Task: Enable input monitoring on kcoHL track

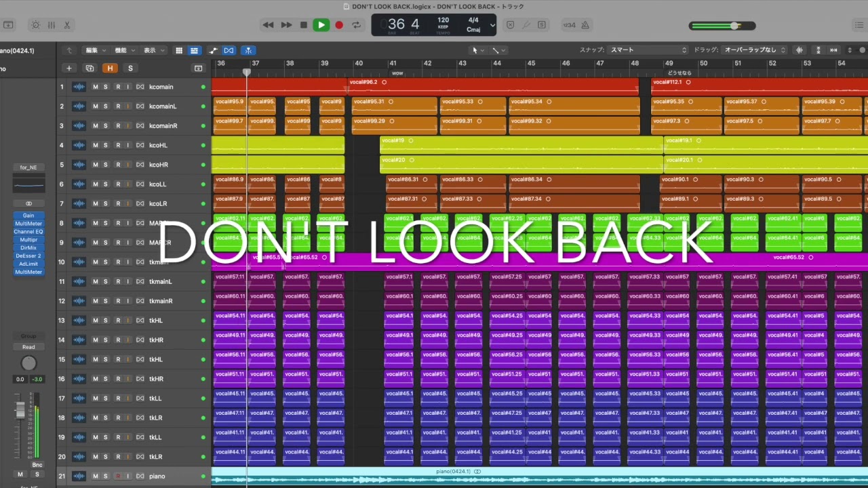Action: click(127, 145)
